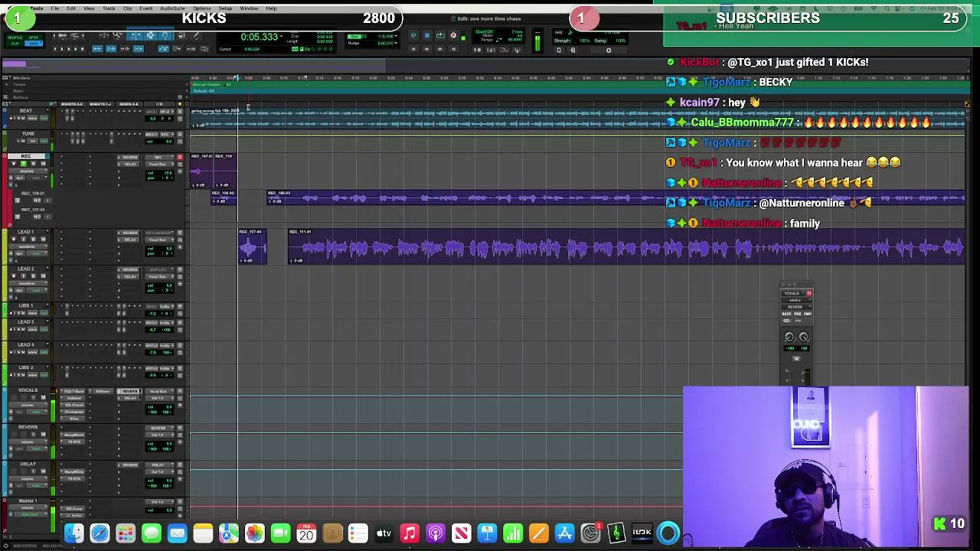Open the Track menu
The image size is (980, 551).
click(109, 8)
